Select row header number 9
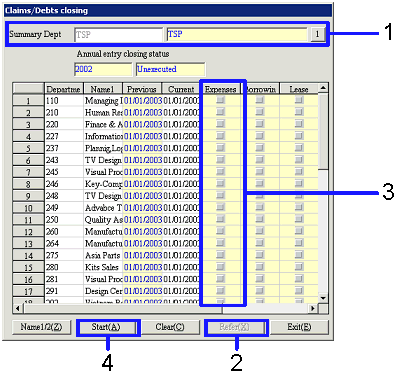Image resolution: width=414 pixels, height=380 pixels. pyautogui.click(x=28, y=196)
